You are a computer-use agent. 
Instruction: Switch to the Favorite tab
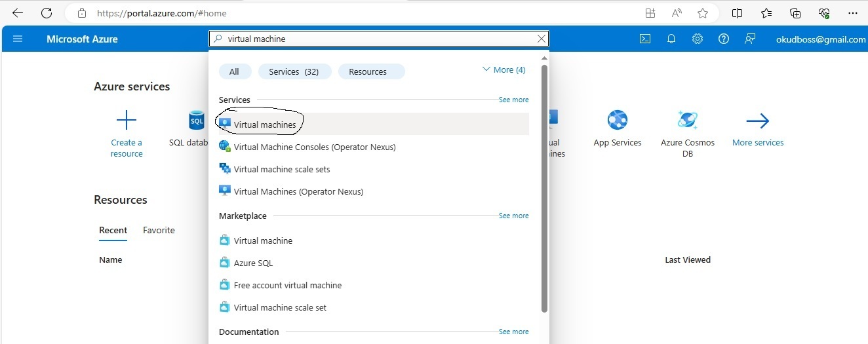pyautogui.click(x=159, y=230)
